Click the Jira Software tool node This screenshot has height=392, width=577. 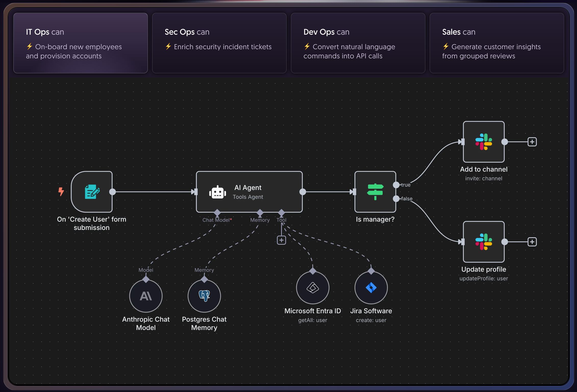coord(371,288)
